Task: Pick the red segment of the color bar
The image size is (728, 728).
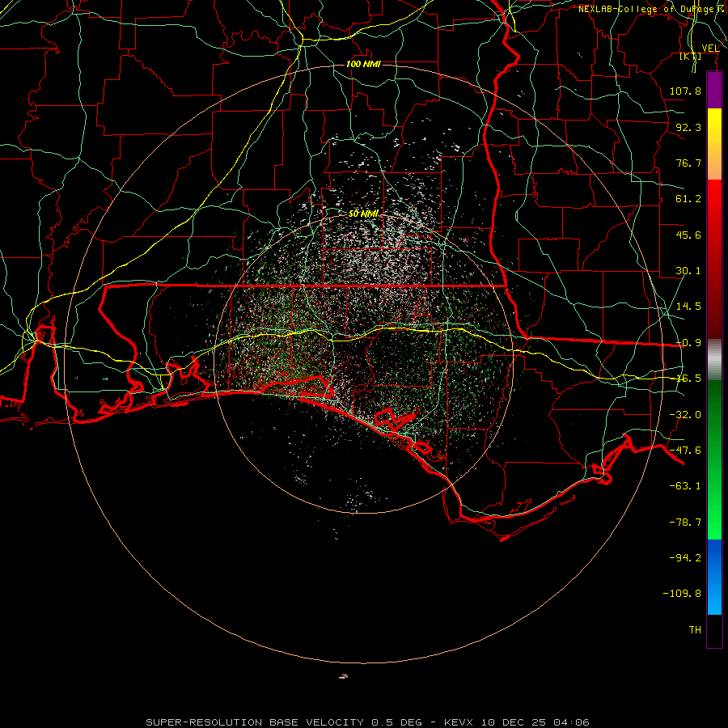Action: [x=714, y=259]
